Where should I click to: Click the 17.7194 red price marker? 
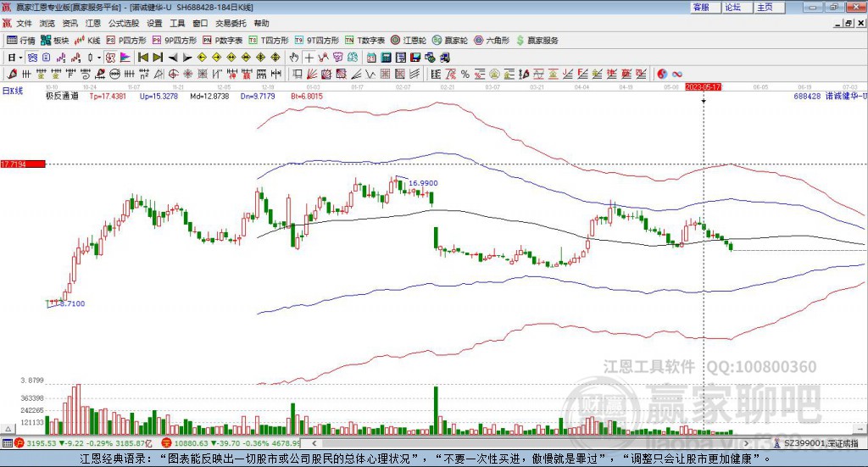[23, 164]
